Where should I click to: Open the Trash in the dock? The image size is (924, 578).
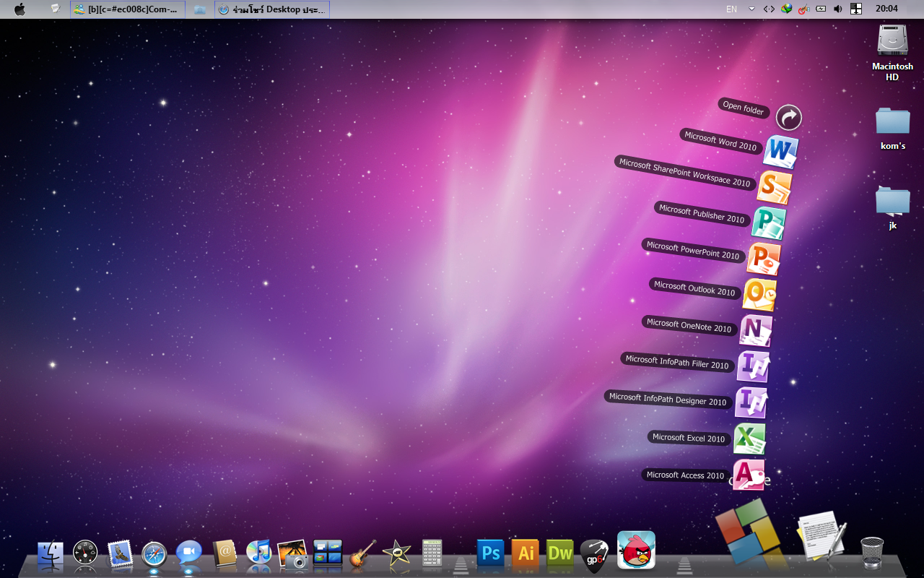872,553
